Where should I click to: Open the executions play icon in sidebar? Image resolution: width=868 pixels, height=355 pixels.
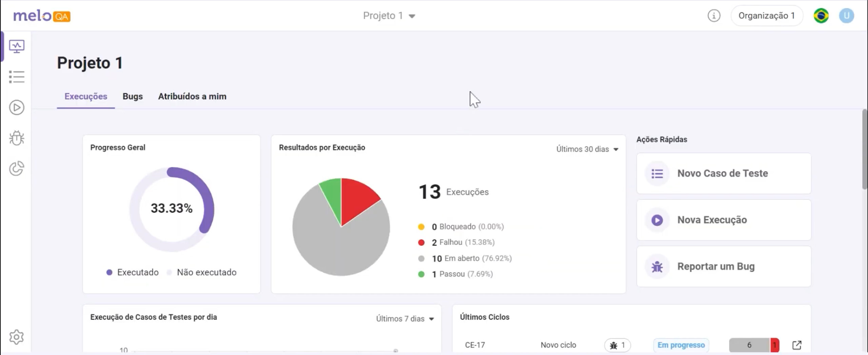(x=17, y=107)
